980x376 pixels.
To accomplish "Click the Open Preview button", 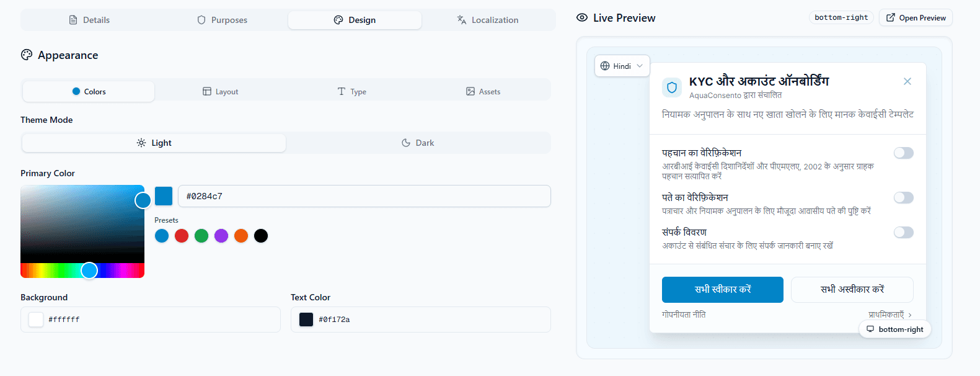I will tap(915, 18).
